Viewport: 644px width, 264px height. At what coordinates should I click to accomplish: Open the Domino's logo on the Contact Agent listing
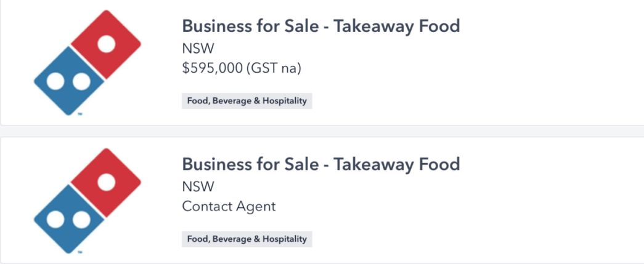click(88, 201)
